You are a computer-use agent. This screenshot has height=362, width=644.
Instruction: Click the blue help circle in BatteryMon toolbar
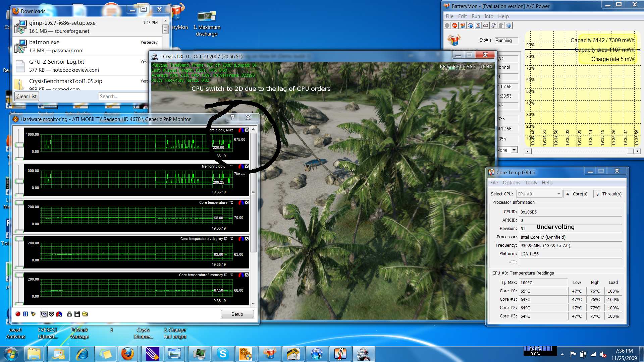[509, 25]
